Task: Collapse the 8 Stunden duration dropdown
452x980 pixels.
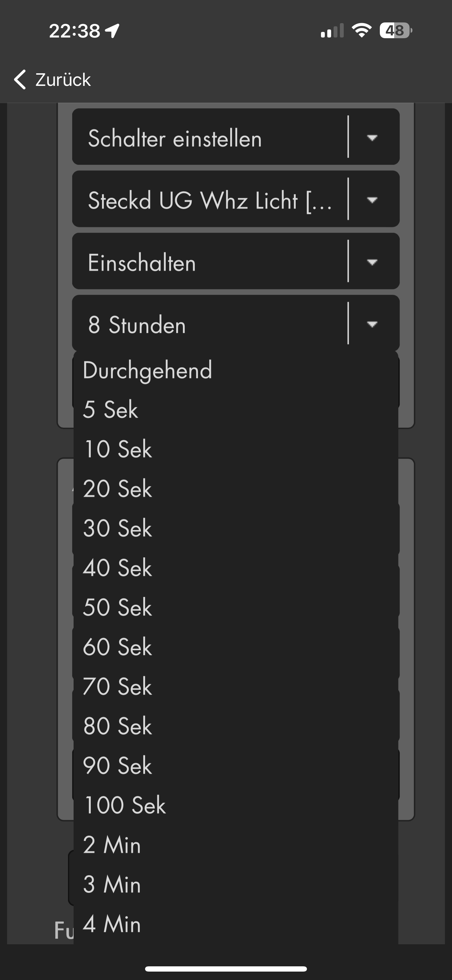Action: tap(372, 324)
